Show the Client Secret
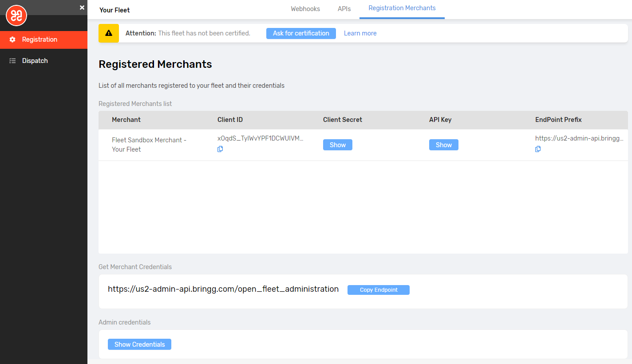Screen dimensions: 632x364 click(x=338, y=145)
